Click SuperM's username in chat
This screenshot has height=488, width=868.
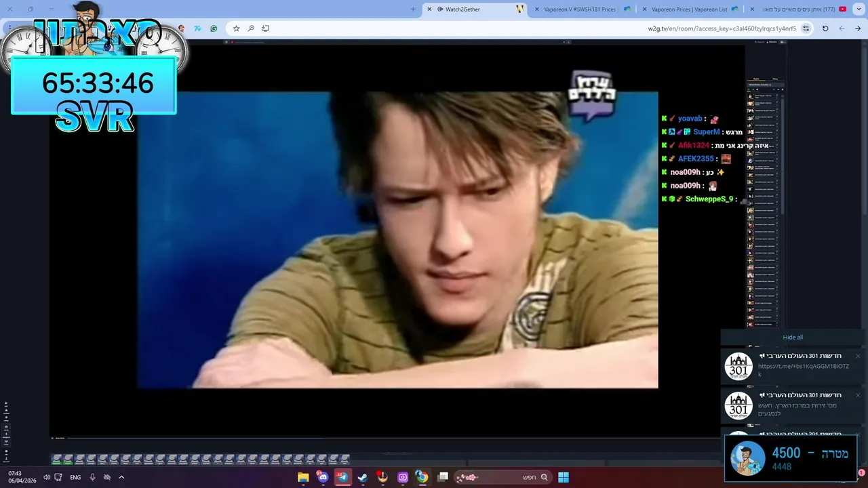pyautogui.click(x=706, y=132)
